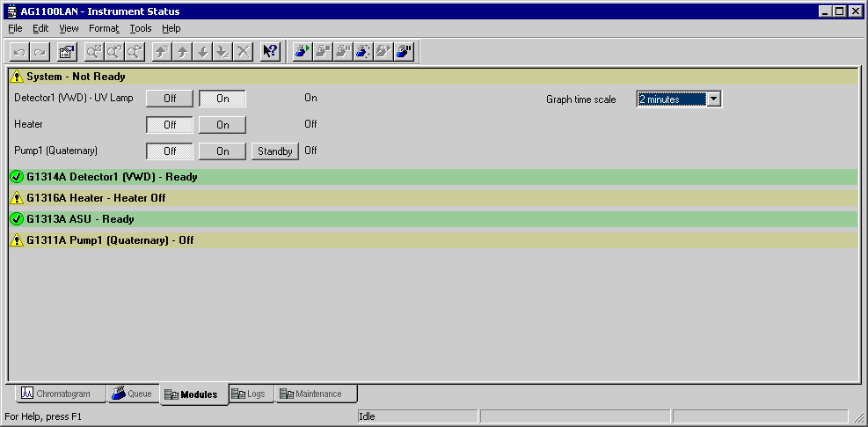Click the zoom magnifier icon beside Properties icon
Screen dimensions: 868x427
[x=94, y=52]
